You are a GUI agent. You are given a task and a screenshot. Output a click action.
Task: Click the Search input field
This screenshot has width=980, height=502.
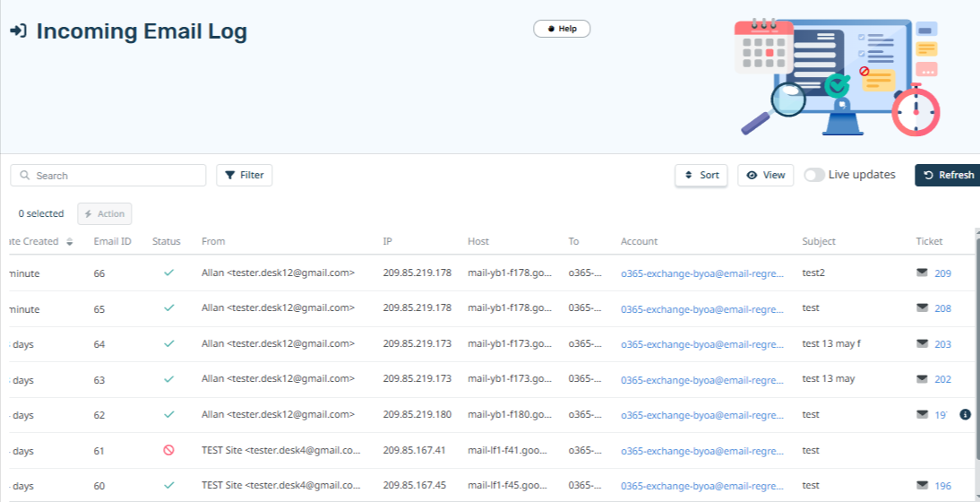116,176
